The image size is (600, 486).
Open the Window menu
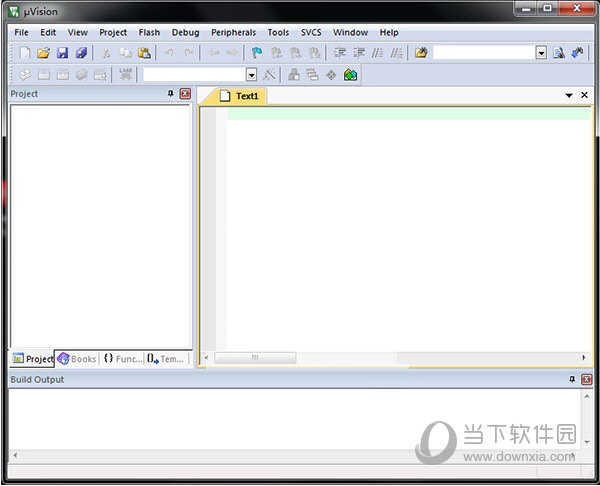coord(351,33)
